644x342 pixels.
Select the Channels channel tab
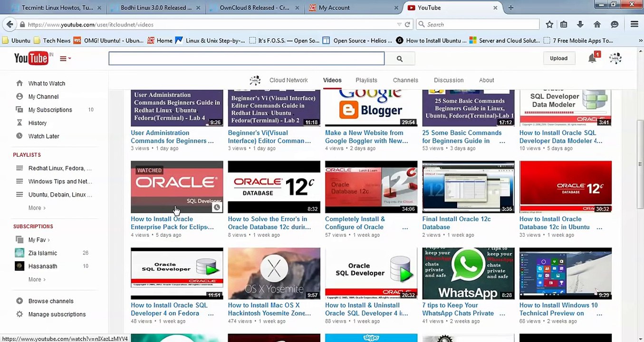[x=405, y=80]
